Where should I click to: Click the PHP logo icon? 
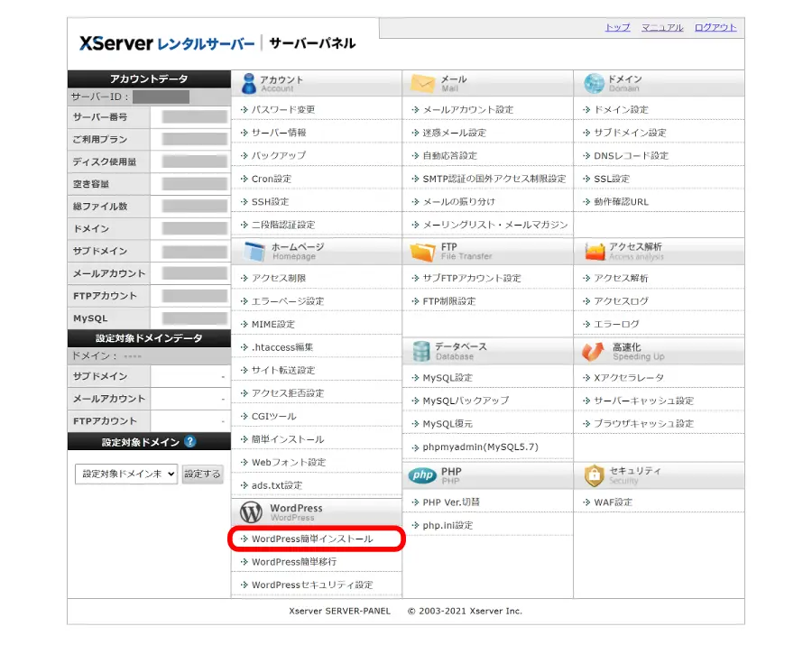coord(422,475)
